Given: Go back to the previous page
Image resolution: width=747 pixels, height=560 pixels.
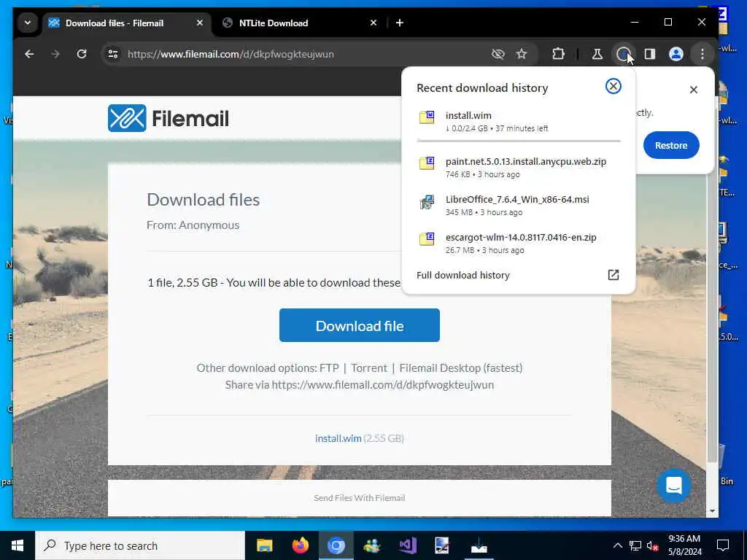Looking at the screenshot, I should pyautogui.click(x=29, y=54).
